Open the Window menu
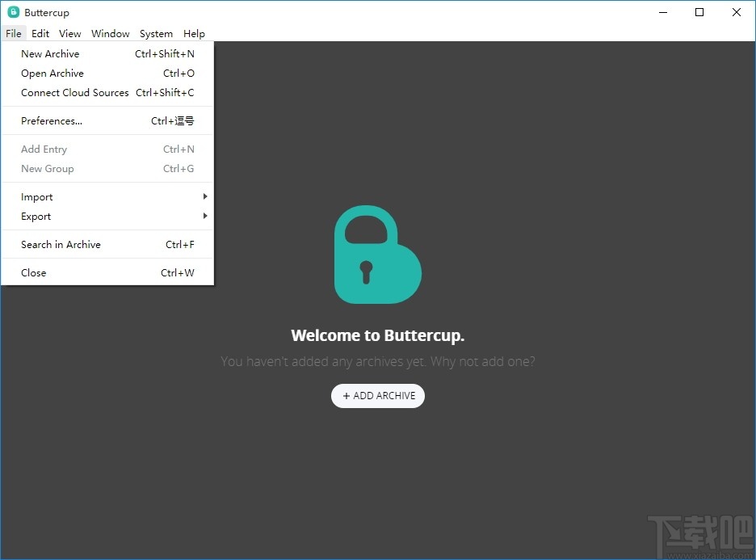The image size is (756, 560). tap(111, 33)
